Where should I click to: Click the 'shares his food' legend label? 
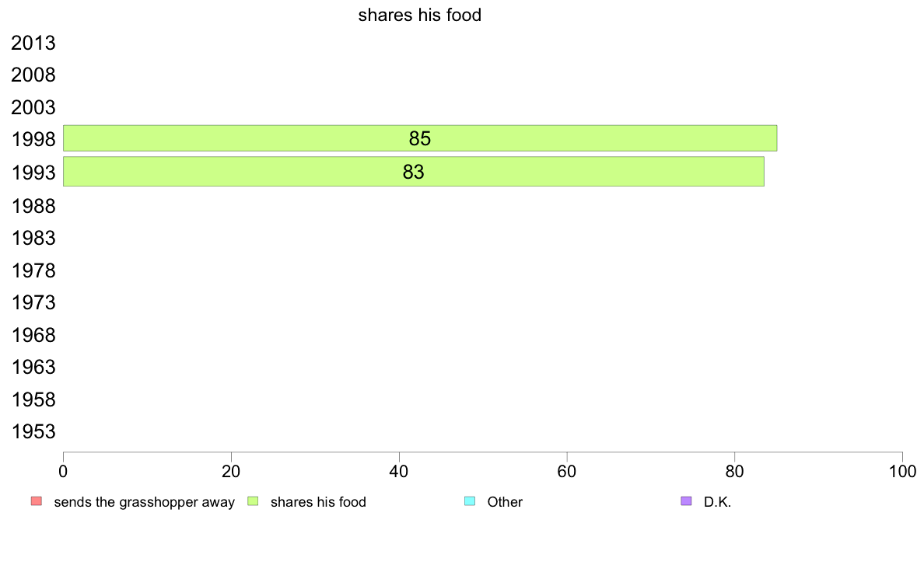tap(318, 502)
